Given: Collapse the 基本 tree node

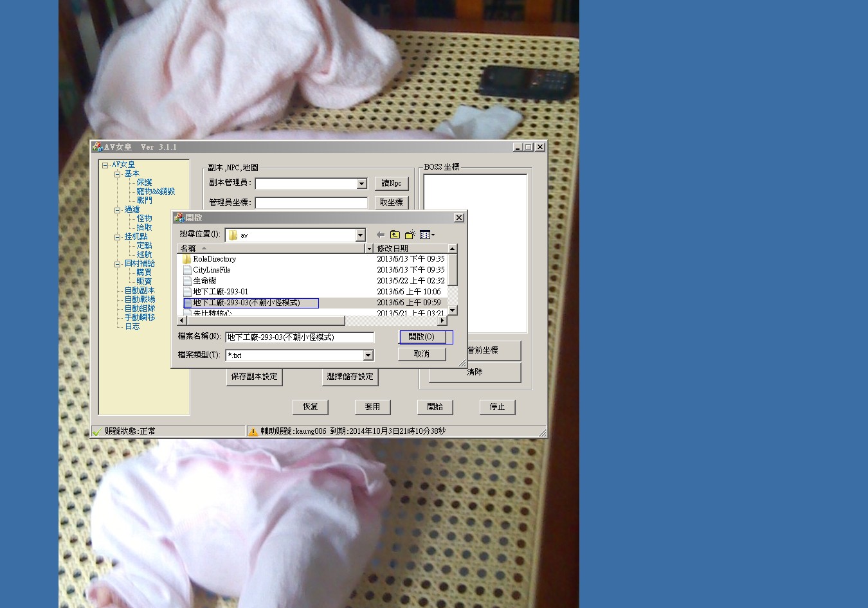Looking at the screenshot, I should click(x=118, y=174).
